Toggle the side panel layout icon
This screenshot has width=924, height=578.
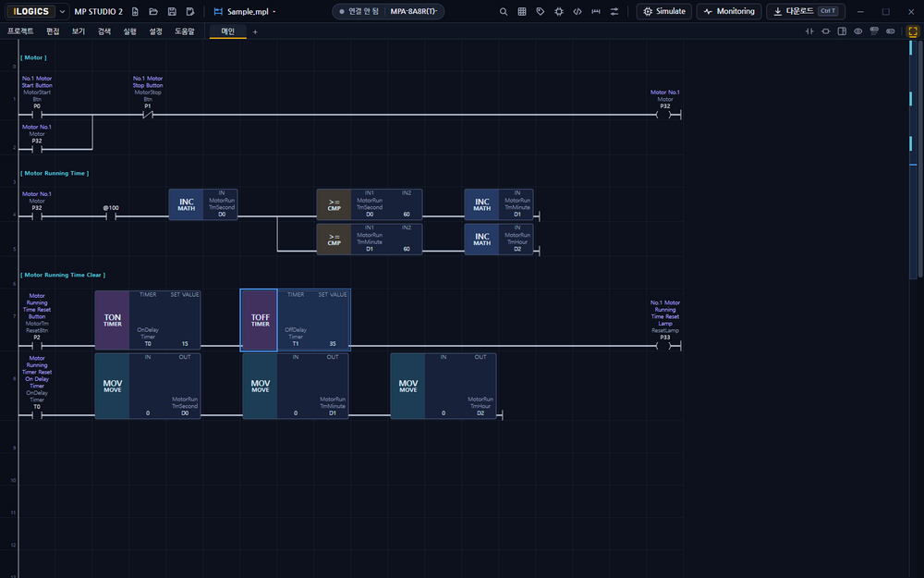(x=842, y=31)
